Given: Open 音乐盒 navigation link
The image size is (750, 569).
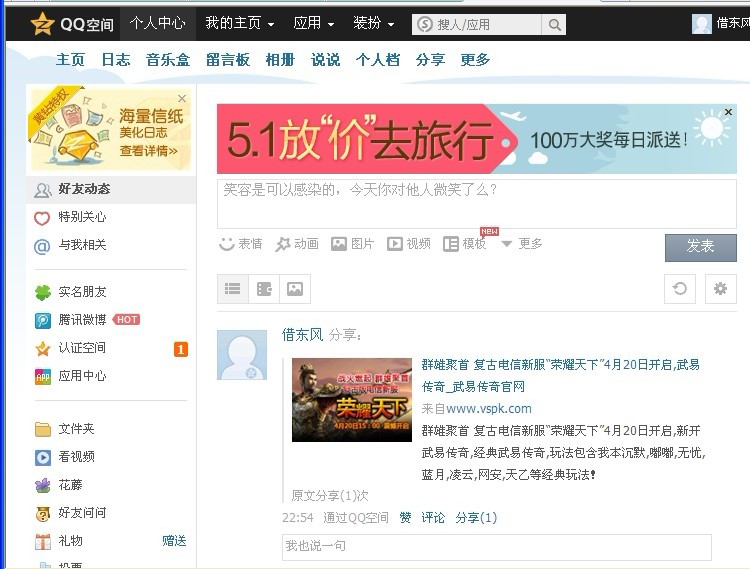Looking at the screenshot, I should tap(168, 60).
